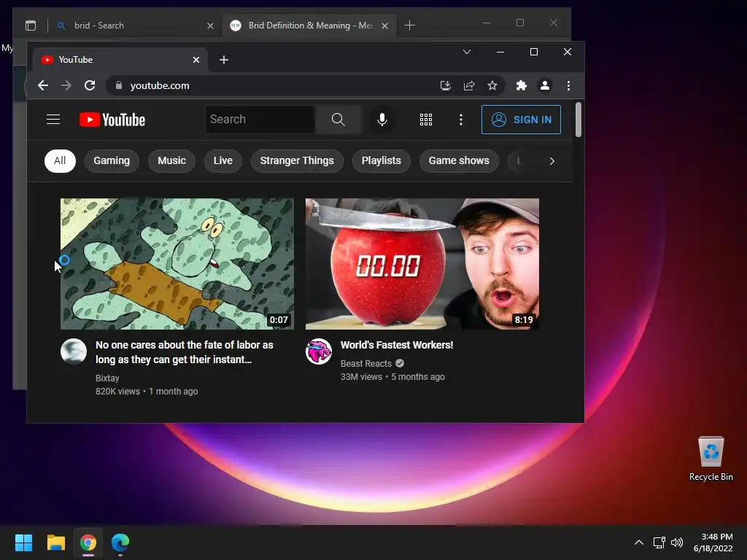Click the YouTube logo home link
Screen dimensions: 747x560
tap(112, 120)
